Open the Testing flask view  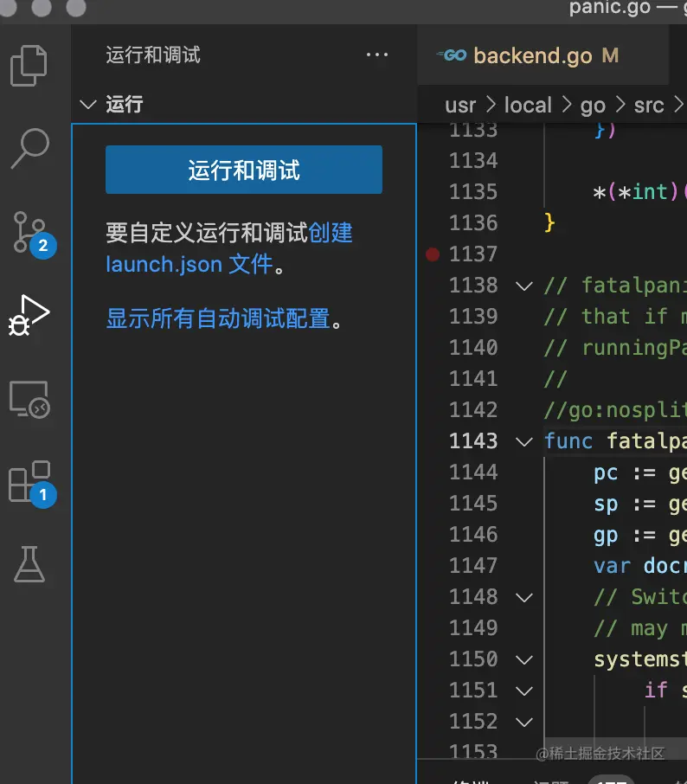[x=29, y=564]
